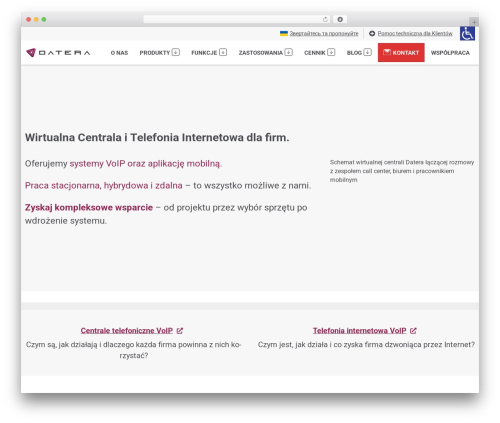This screenshot has height=423, width=500.
Task: Open the Ukrainian-language offer link
Action: pyautogui.click(x=324, y=33)
